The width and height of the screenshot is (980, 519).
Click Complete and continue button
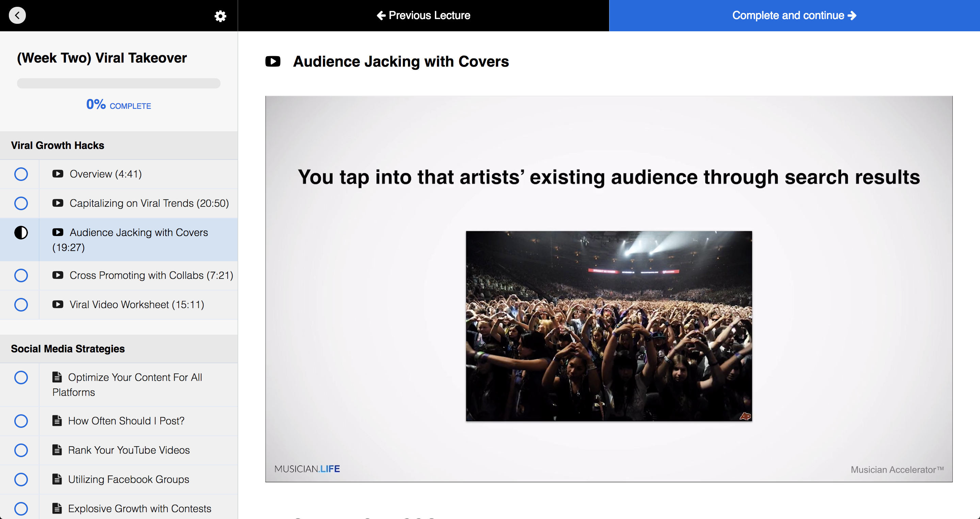coord(794,16)
